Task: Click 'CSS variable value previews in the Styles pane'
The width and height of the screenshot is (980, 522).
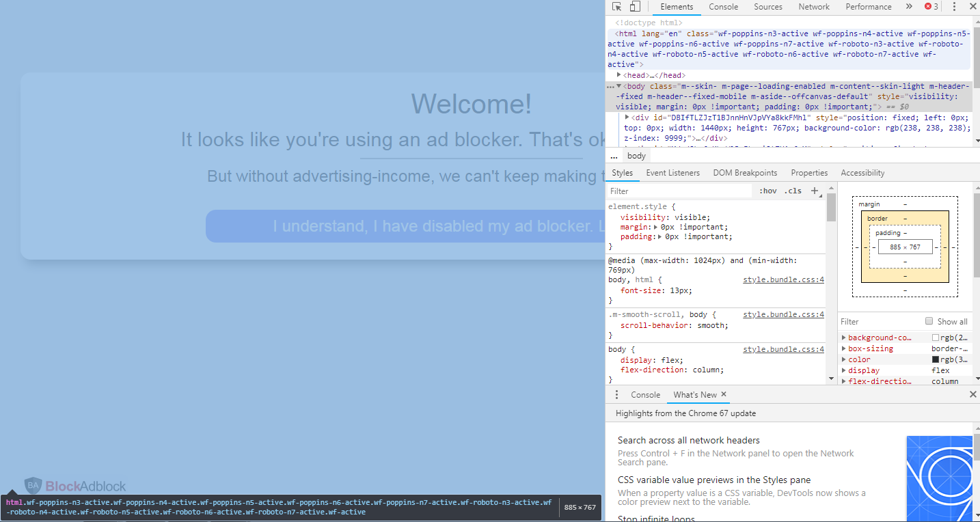Action: (714, 480)
